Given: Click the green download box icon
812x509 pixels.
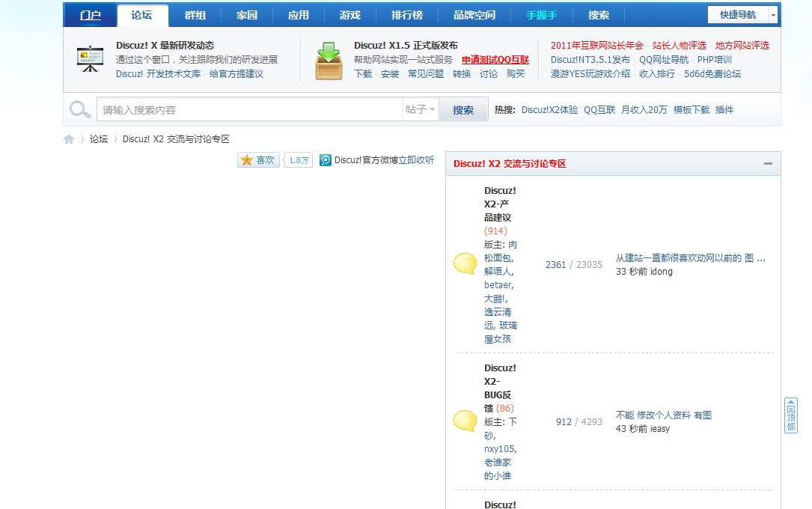Looking at the screenshot, I should click(x=329, y=61).
